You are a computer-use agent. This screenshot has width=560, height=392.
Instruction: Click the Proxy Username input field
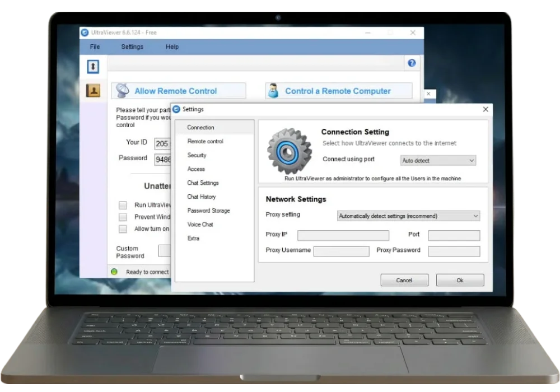[x=342, y=251]
